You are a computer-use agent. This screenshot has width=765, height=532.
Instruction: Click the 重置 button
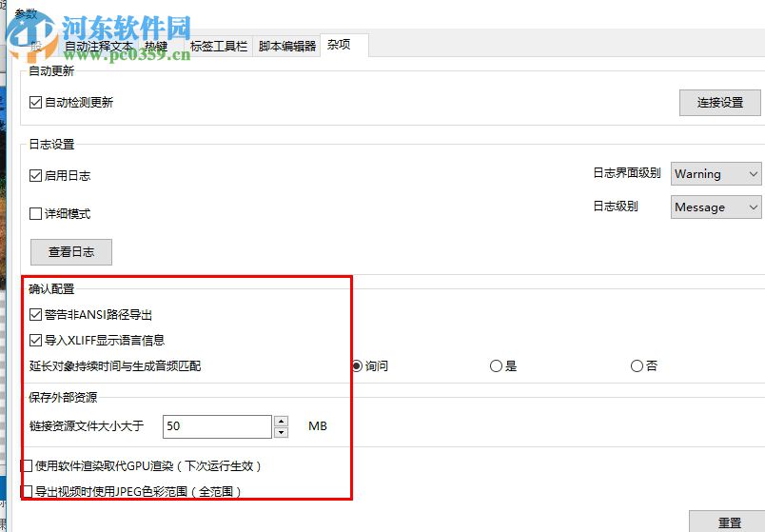[x=729, y=522]
